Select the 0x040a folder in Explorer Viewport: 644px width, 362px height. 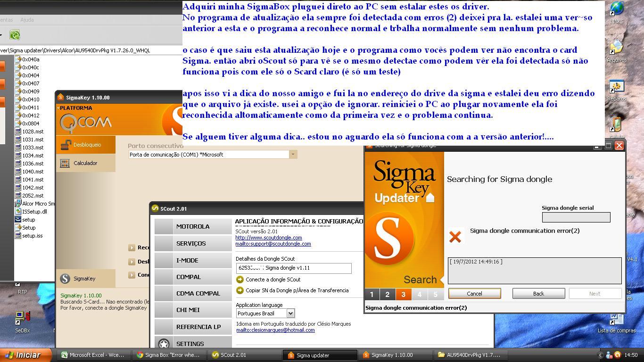[27, 59]
